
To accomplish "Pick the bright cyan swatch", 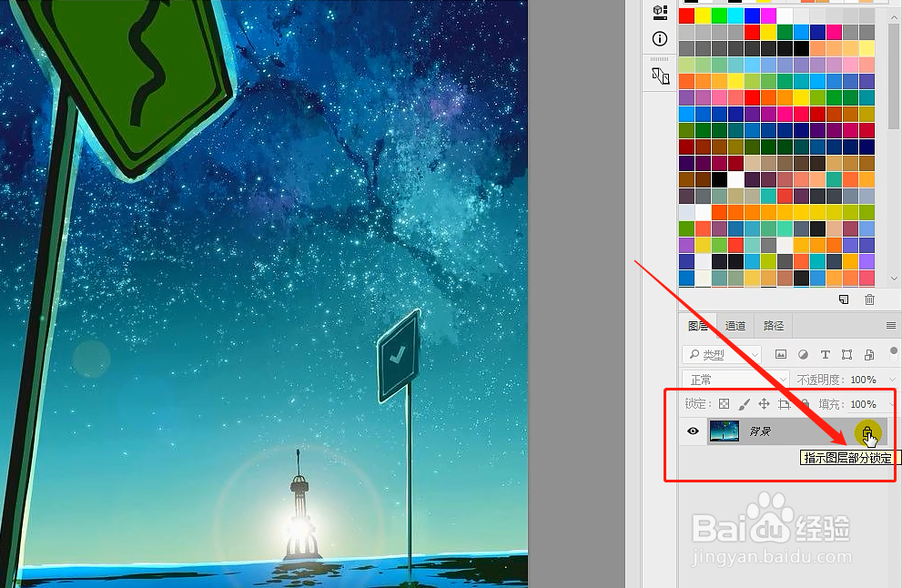I will [735, 15].
